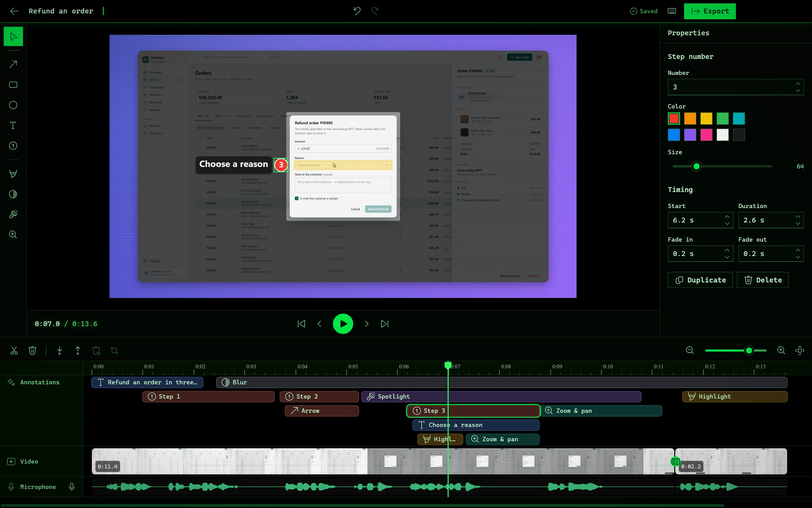Go back with the left arrow icon

pyautogui.click(x=14, y=11)
